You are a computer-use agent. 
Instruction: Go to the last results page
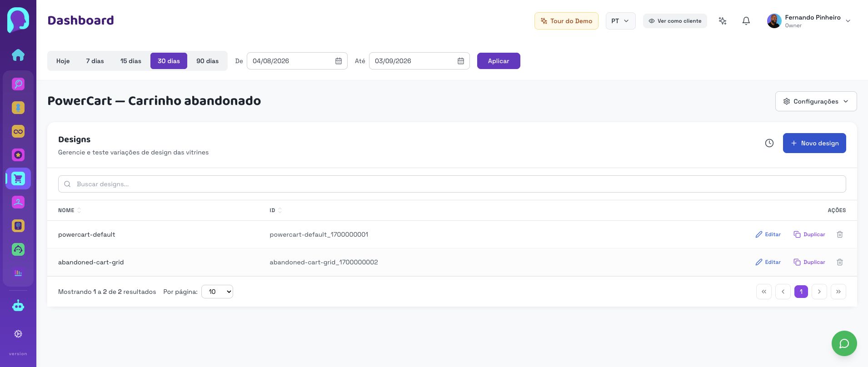[838, 292]
